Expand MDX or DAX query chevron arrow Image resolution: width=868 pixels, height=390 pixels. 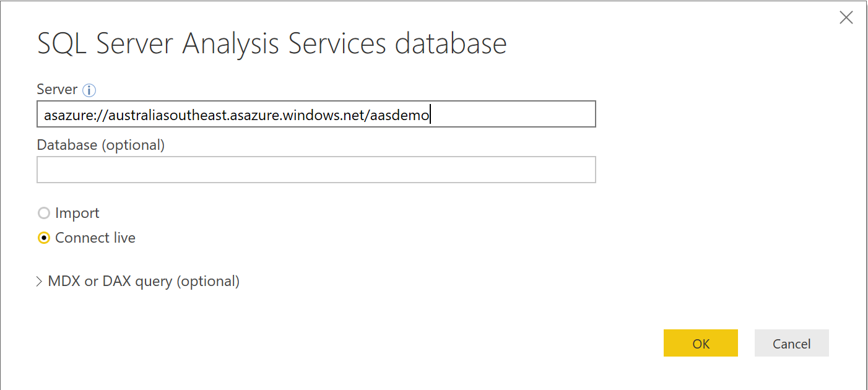pyautogui.click(x=40, y=282)
